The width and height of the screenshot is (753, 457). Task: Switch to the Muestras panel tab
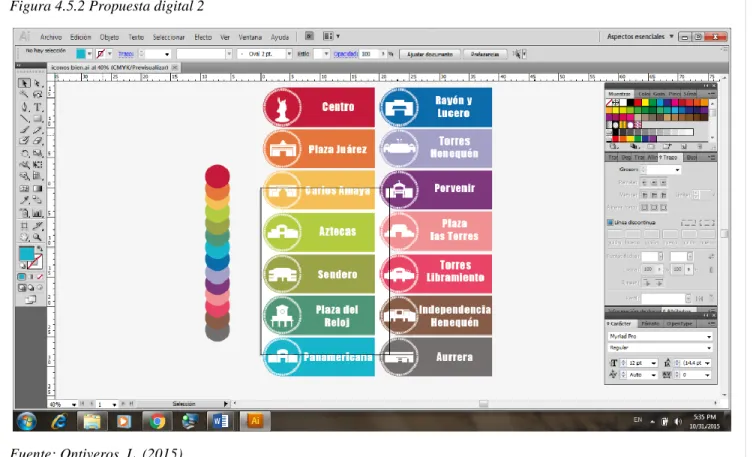(619, 94)
